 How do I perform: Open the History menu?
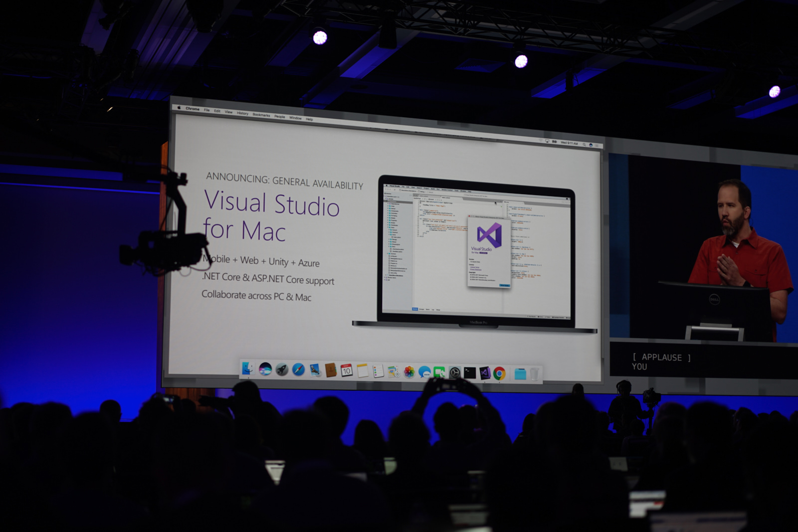tap(242, 113)
